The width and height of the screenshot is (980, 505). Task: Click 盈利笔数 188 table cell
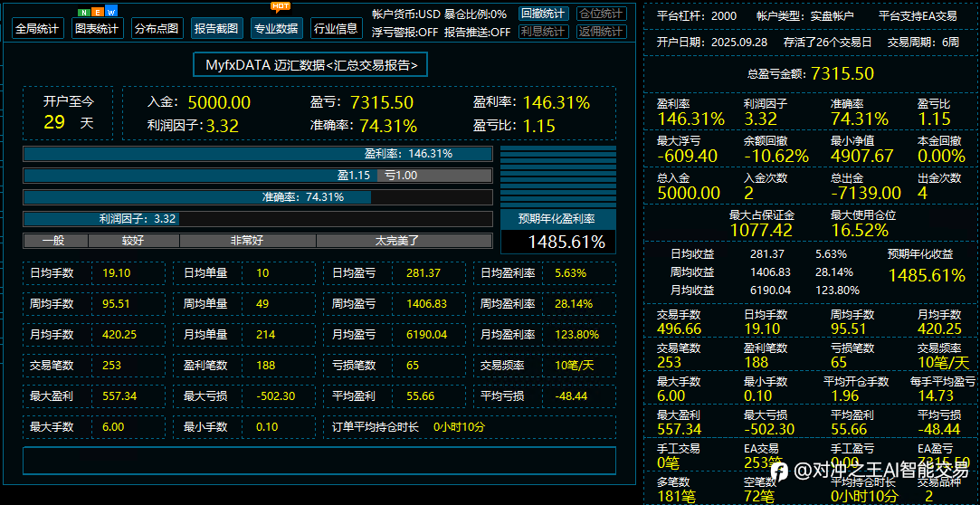tap(244, 365)
